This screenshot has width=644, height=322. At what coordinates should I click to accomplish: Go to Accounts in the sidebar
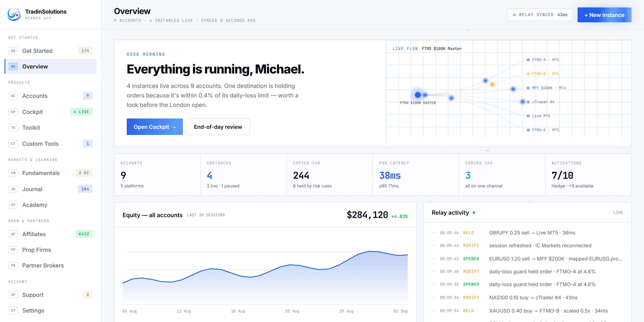point(51,96)
